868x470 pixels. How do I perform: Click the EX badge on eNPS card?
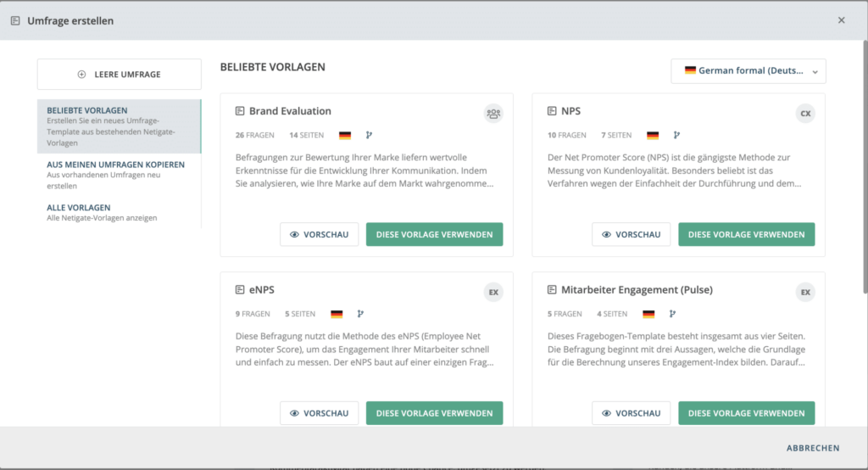coord(493,292)
